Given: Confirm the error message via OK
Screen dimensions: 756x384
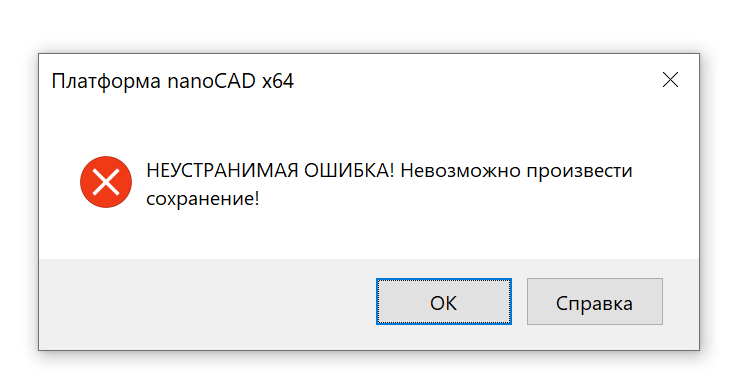Looking at the screenshot, I should click(444, 302).
